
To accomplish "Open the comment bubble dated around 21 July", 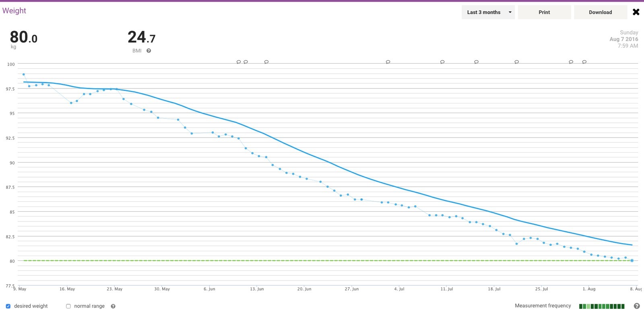I will tap(517, 62).
